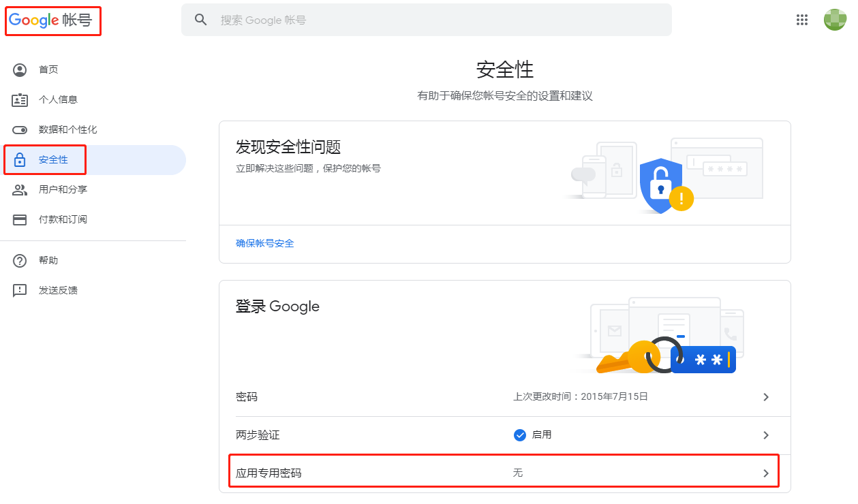Viewport: 858px width, 504px height.
Task: Select the 首页 home icon in sidebar
Action: pyautogui.click(x=20, y=69)
